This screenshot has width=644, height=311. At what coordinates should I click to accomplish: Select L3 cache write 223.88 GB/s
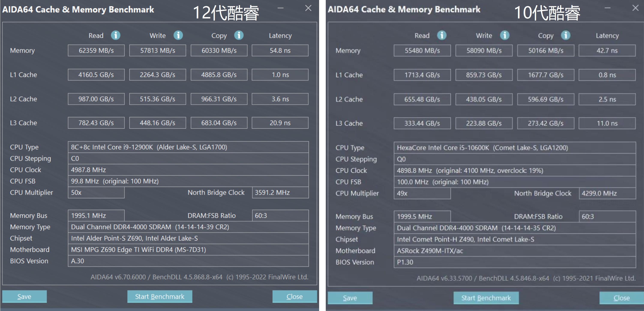pos(484,123)
